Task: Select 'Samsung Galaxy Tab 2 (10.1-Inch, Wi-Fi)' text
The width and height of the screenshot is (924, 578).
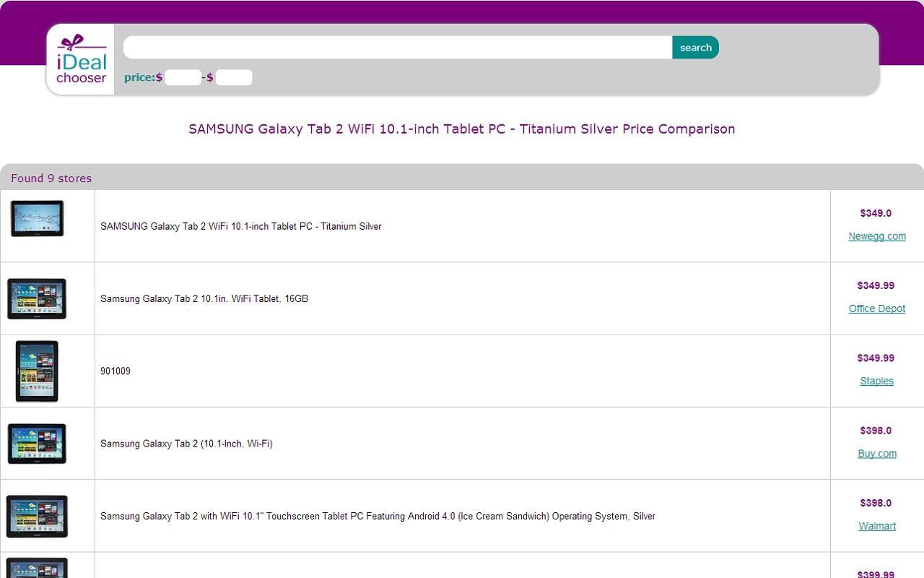Action: pyautogui.click(x=186, y=444)
